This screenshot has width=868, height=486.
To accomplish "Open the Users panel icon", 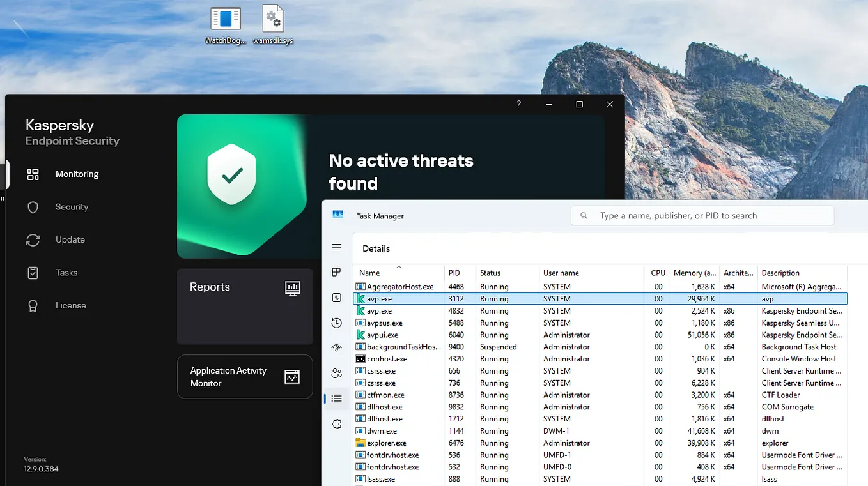I will tap(336, 374).
